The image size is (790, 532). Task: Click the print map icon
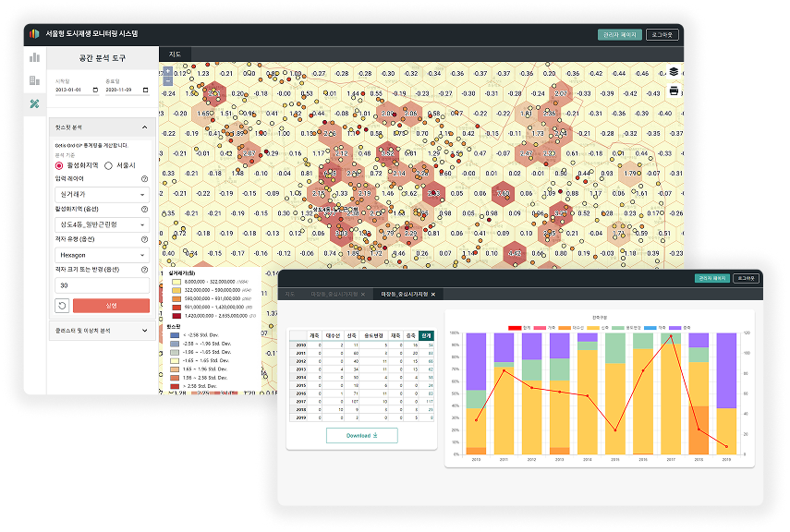[x=674, y=91]
